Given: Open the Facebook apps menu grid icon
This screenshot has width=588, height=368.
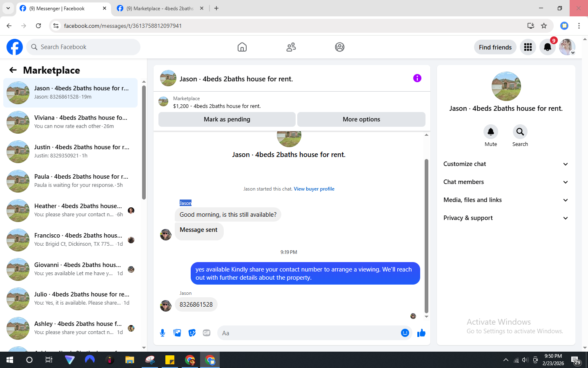Looking at the screenshot, I should click(x=528, y=47).
